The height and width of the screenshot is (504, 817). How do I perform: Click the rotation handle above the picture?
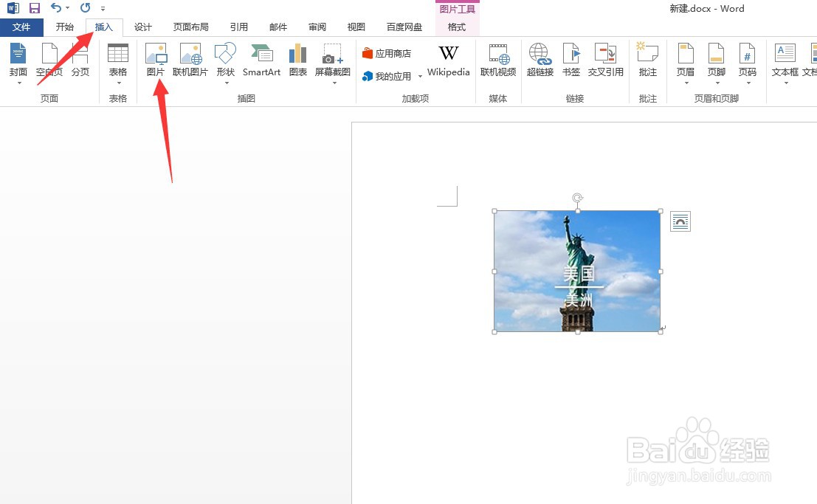pyautogui.click(x=577, y=198)
